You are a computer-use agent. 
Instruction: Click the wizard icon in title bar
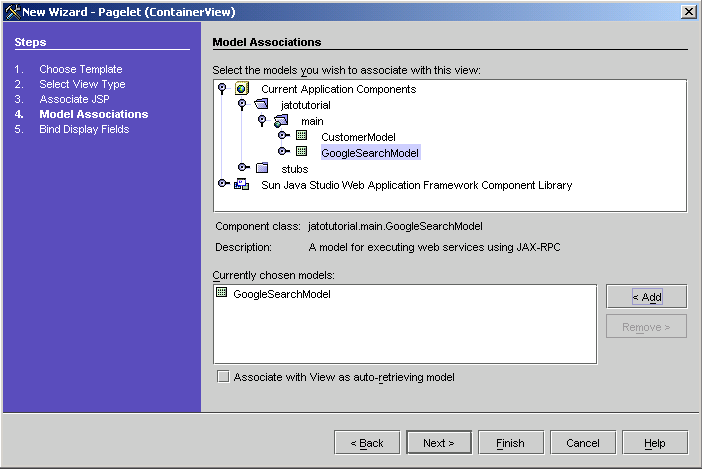point(12,12)
